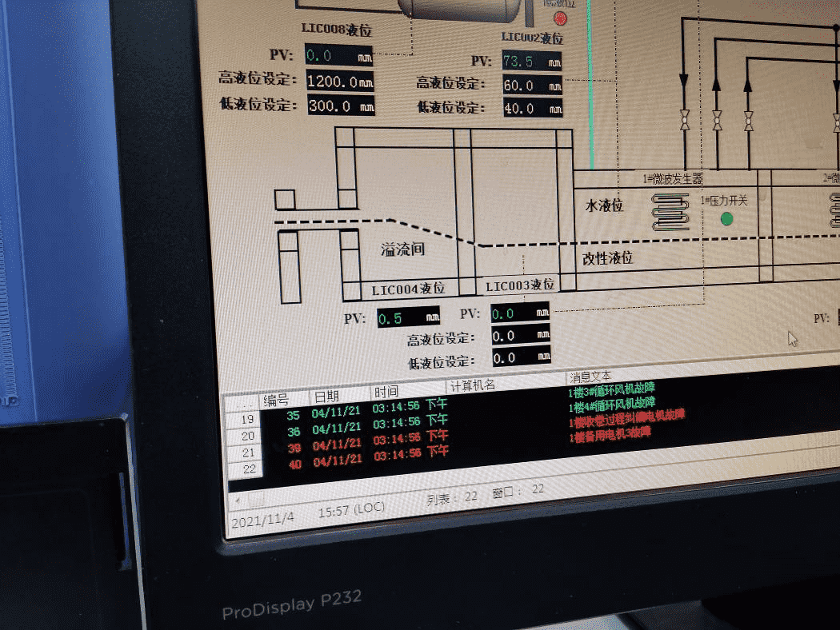The image size is (840, 630).
Task: Edit LIC003 高液位设定 value field
Action: [522, 335]
